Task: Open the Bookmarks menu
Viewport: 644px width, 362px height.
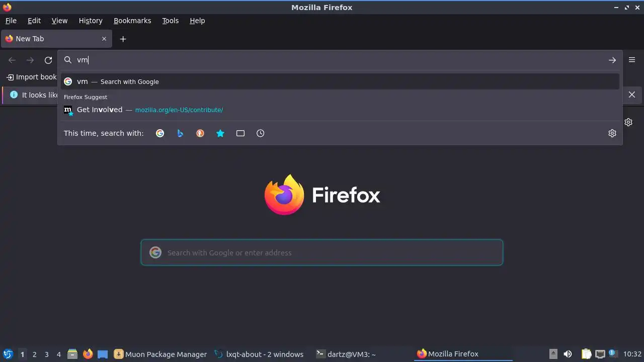Action: point(132,21)
